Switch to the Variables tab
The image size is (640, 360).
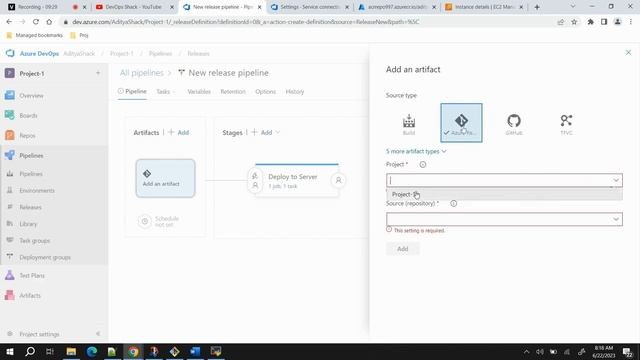click(199, 91)
